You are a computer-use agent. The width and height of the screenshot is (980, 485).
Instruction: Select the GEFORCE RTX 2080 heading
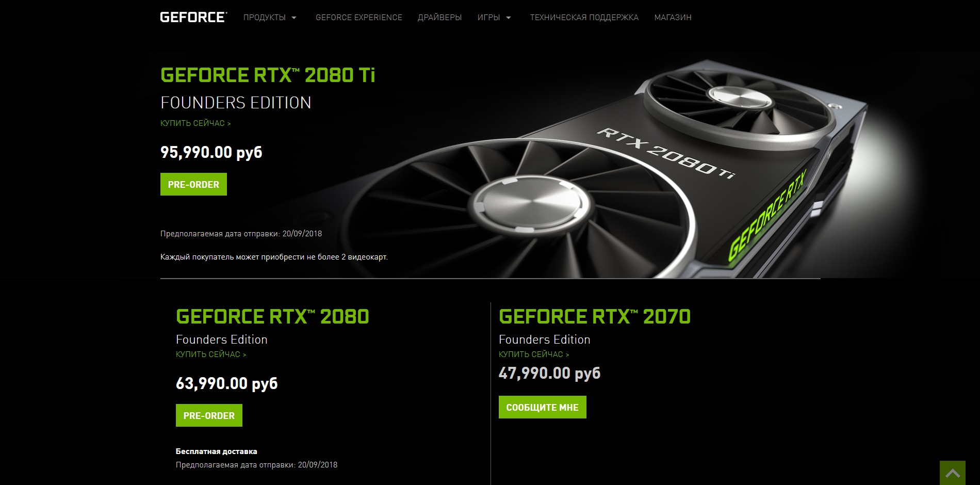(272, 317)
